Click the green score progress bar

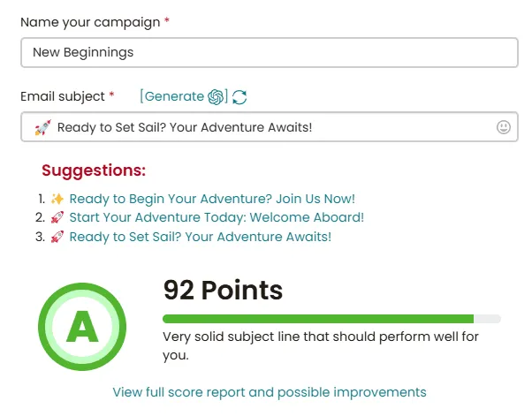(318, 318)
